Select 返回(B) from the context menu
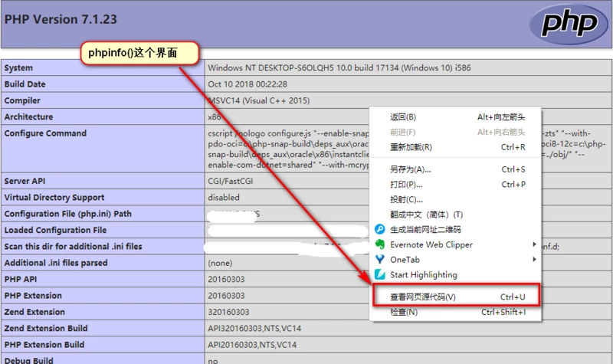613x364 pixels. pos(402,117)
